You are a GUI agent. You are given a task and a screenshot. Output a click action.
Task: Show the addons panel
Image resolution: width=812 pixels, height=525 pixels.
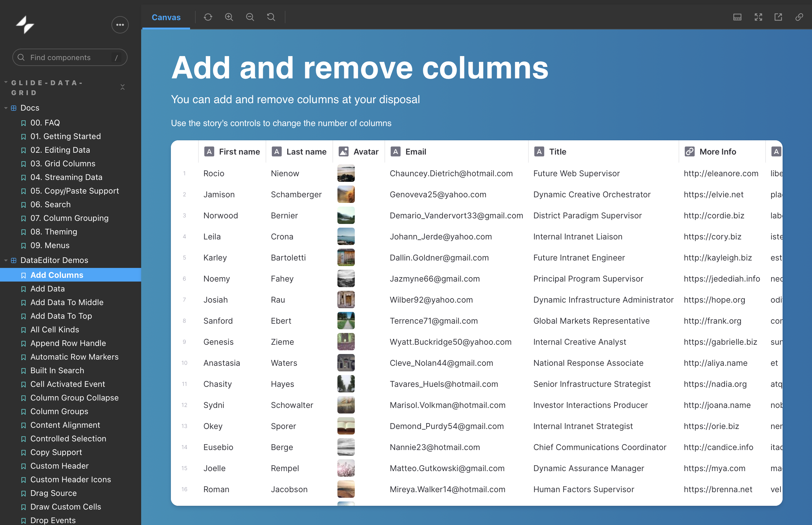coord(737,17)
